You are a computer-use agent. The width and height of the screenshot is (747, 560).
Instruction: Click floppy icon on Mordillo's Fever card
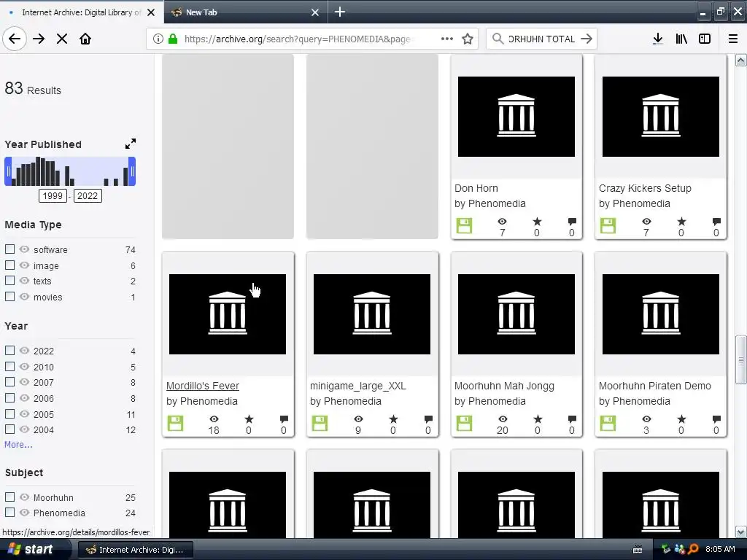tap(175, 424)
